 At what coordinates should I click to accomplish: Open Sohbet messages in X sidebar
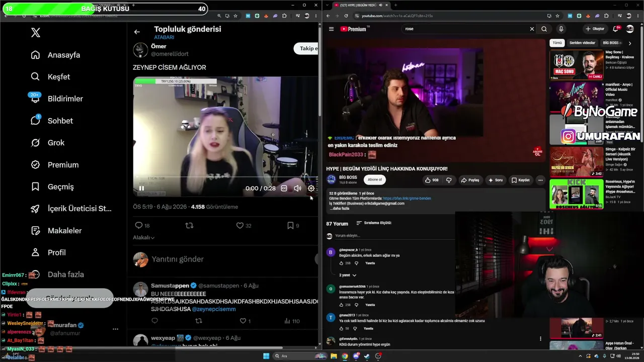[x=51, y=121]
